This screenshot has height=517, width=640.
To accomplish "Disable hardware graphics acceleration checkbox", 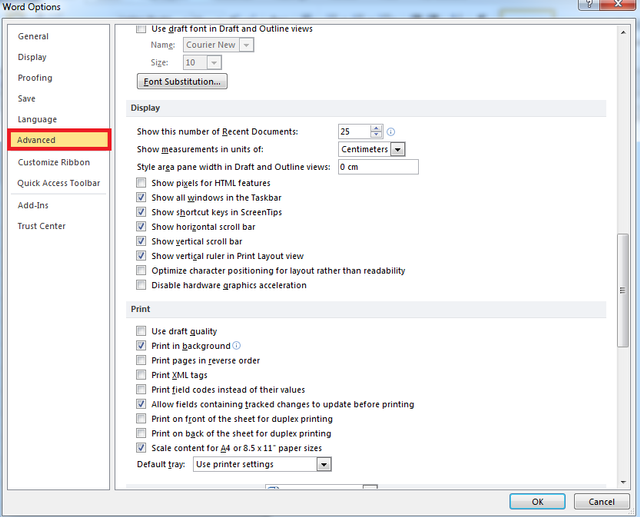I will 141,285.
